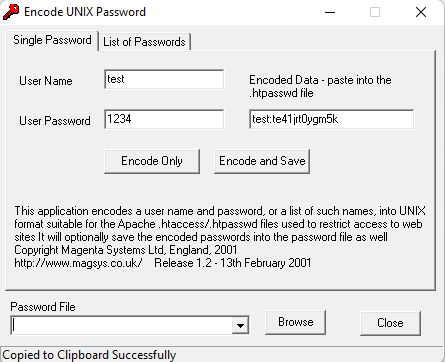The height and width of the screenshot is (362, 445).
Task: Click the Encoded Data instruction label
Action: click(320, 86)
